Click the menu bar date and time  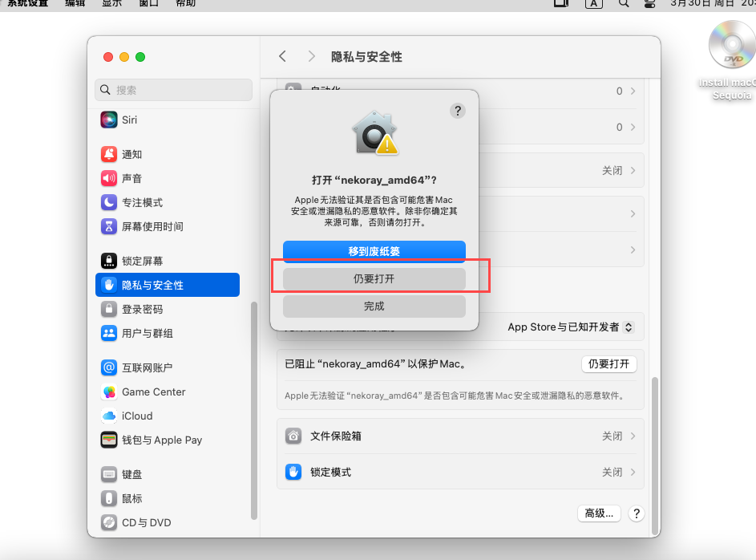pos(713,3)
